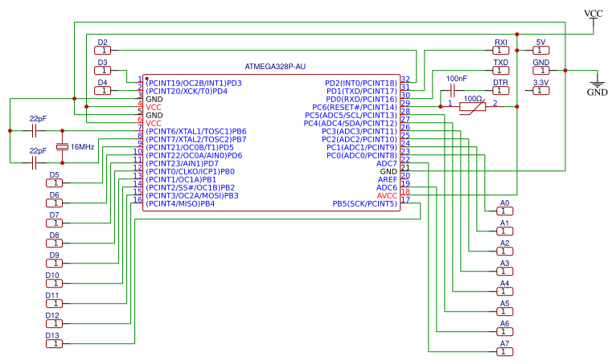Select the A0 connector pad
Viewport: 616px width, 364px height.
tap(505, 211)
